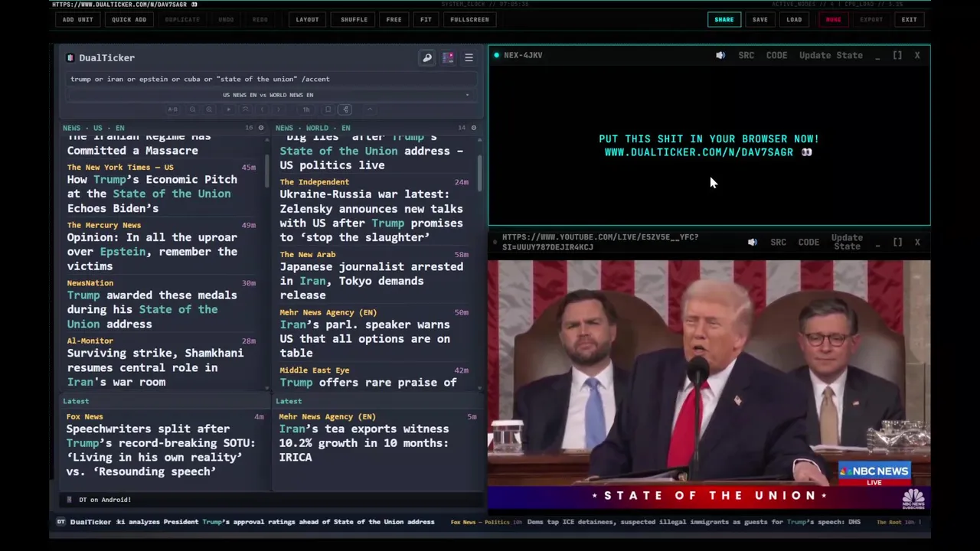Open headline 'Trump awarded these medals during his State'
The height and width of the screenshot is (551, 980).
pos(152,309)
